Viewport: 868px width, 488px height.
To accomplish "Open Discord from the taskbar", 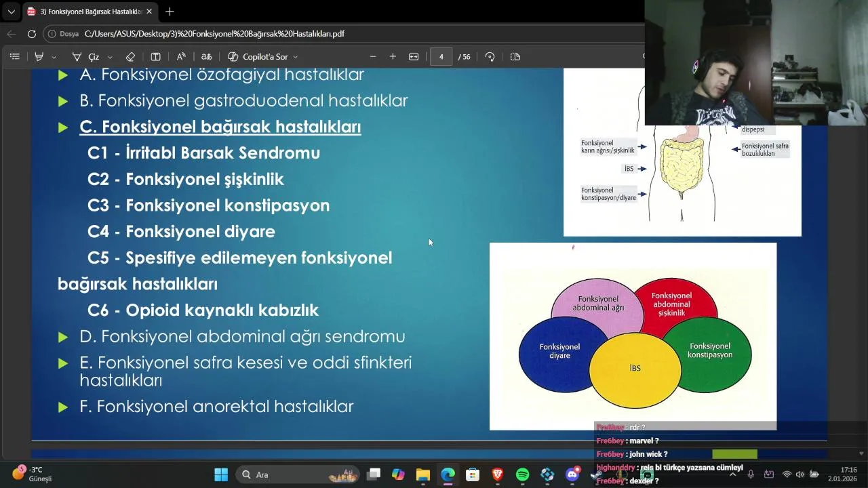I will click(572, 474).
